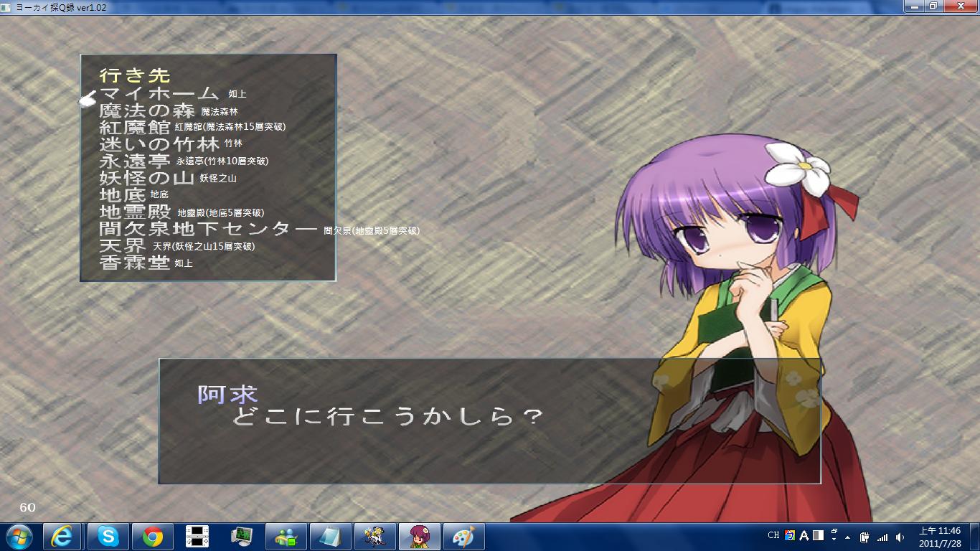Toggle the IME letter A mode
Viewport: 980px width, 551px height.
[x=804, y=535]
